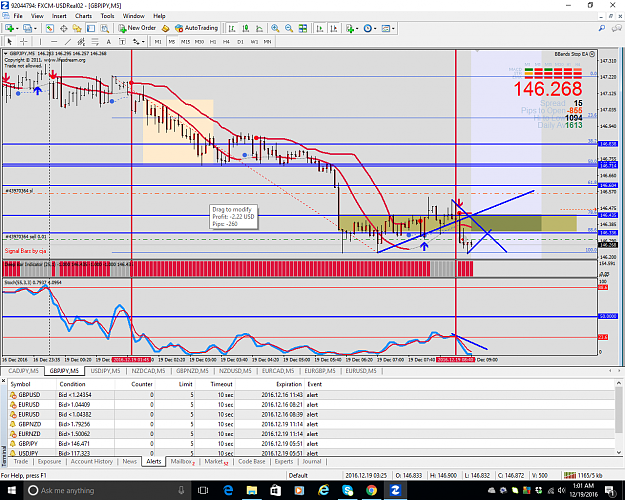
Task: Click the Default profile in status bar
Action: (298, 475)
